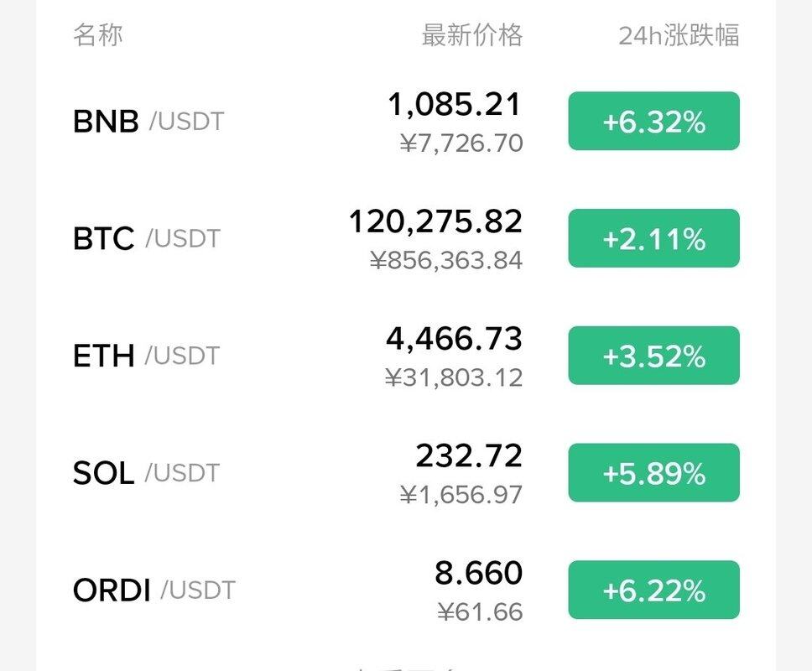Image resolution: width=812 pixels, height=671 pixels.
Task: Select the ETH /USDT pair name
Action: pos(146,356)
